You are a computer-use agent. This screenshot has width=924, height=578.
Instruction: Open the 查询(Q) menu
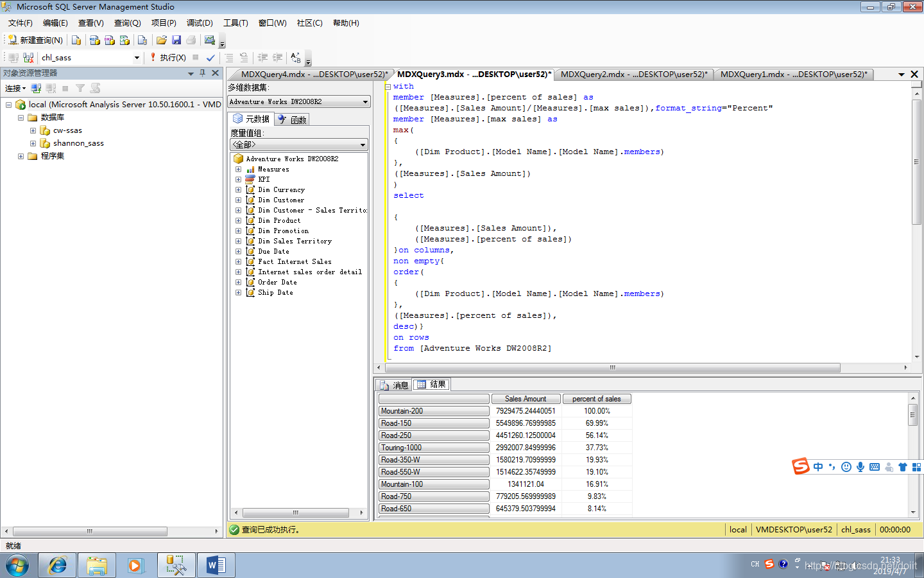pyautogui.click(x=127, y=23)
